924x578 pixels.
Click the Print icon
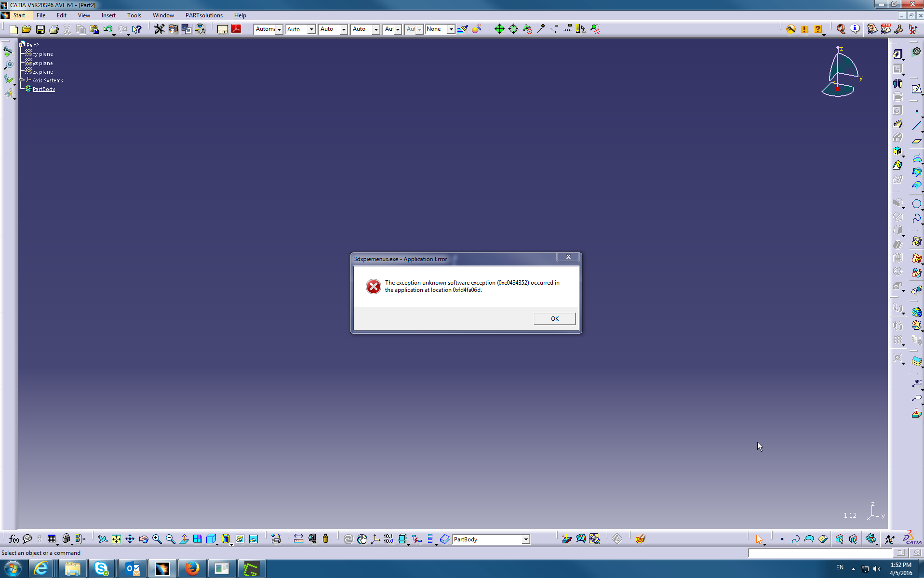[x=54, y=29]
